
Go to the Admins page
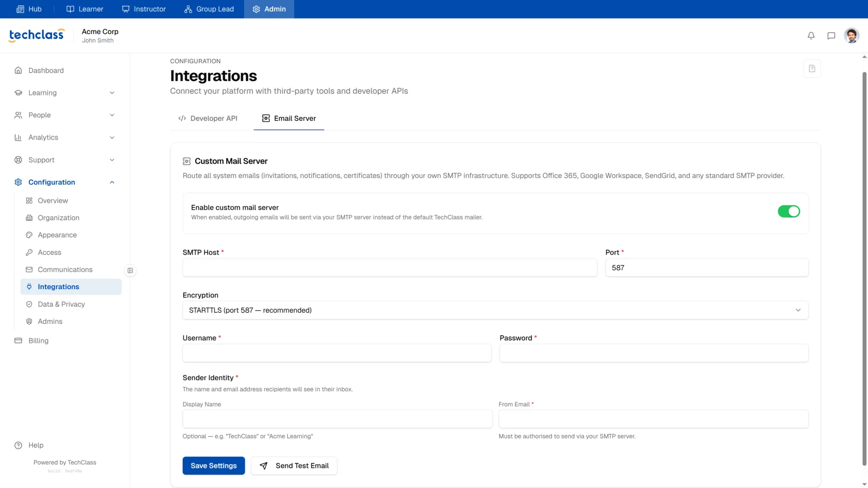(x=71, y=322)
